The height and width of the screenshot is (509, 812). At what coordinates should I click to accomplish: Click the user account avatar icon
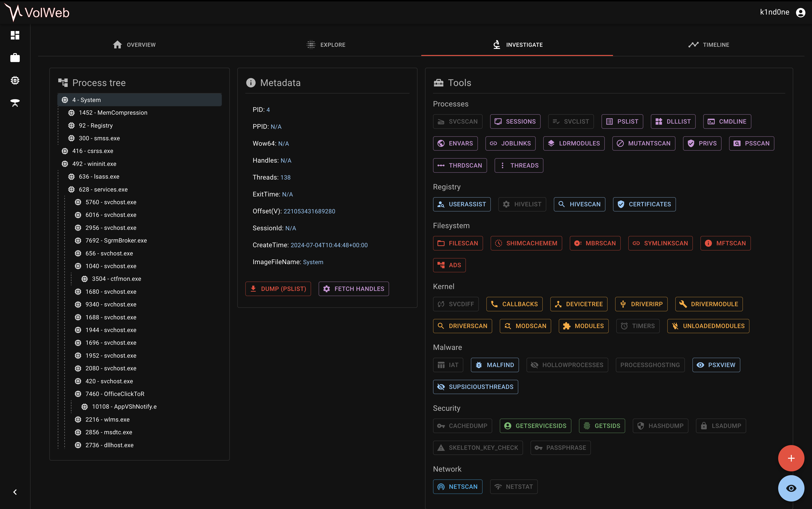click(800, 12)
